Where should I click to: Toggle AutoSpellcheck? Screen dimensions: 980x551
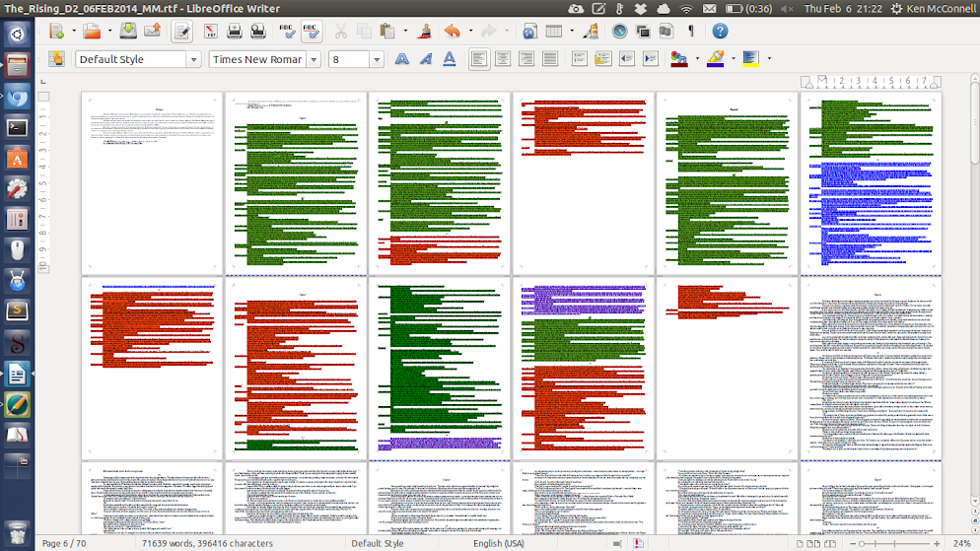pyautogui.click(x=311, y=32)
